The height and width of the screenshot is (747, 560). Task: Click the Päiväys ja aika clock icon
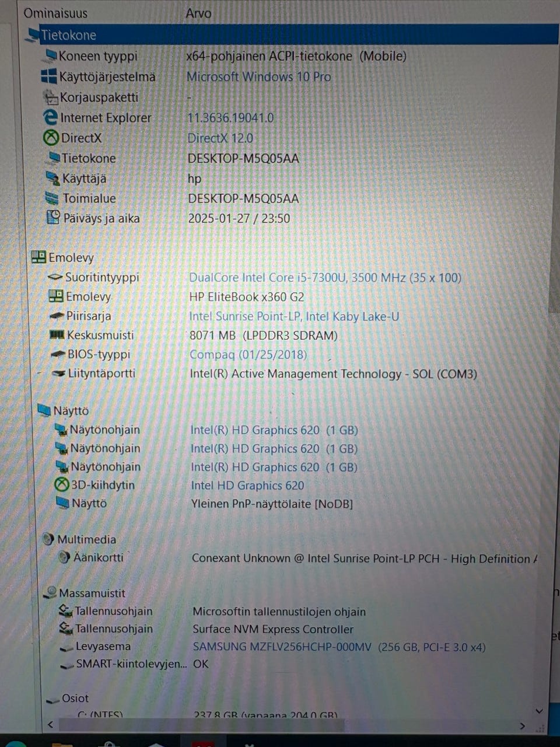point(53,218)
